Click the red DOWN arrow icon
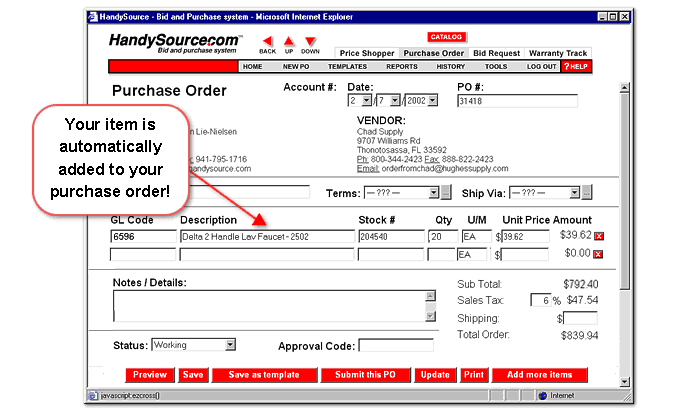Screen dimensions: 686x410 (310, 41)
